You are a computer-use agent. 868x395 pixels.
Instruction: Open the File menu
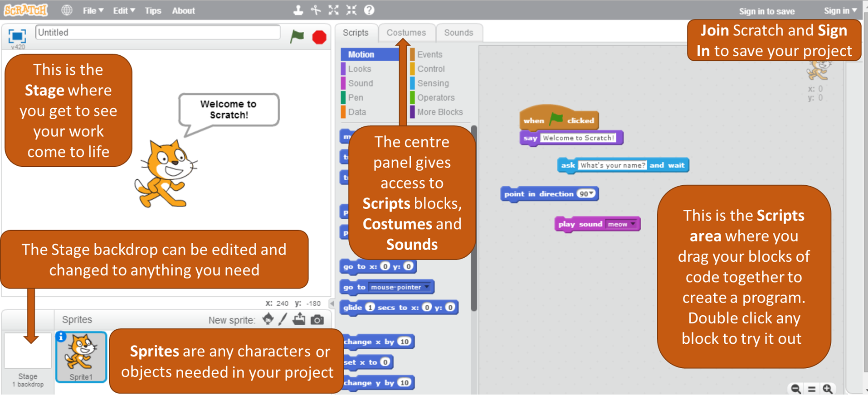[x=93, y=11]
